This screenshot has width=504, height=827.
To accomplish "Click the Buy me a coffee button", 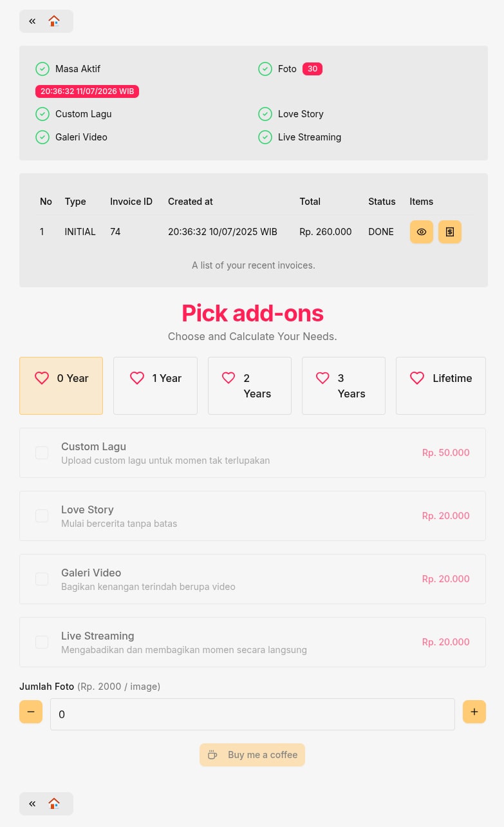I will (252, 755).
